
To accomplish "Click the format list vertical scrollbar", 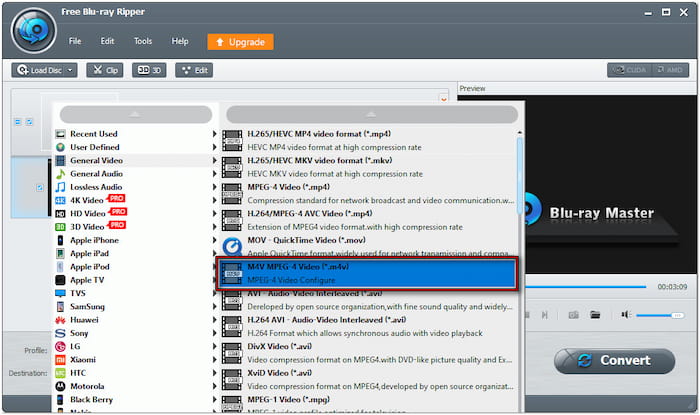I will point(520,176).
